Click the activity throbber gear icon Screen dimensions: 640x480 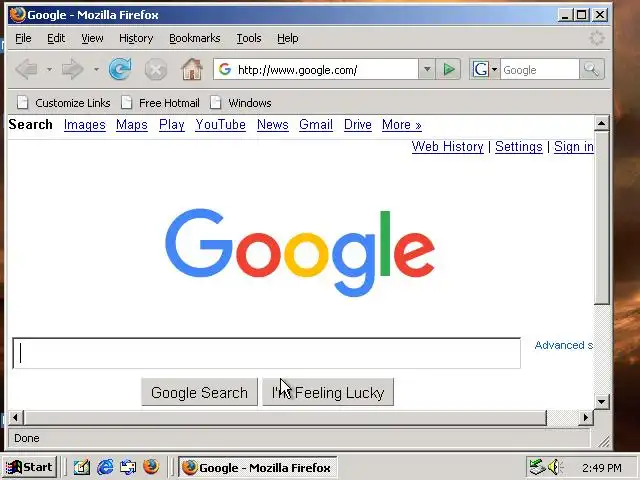pyautogui.click(x=597, y=38)
